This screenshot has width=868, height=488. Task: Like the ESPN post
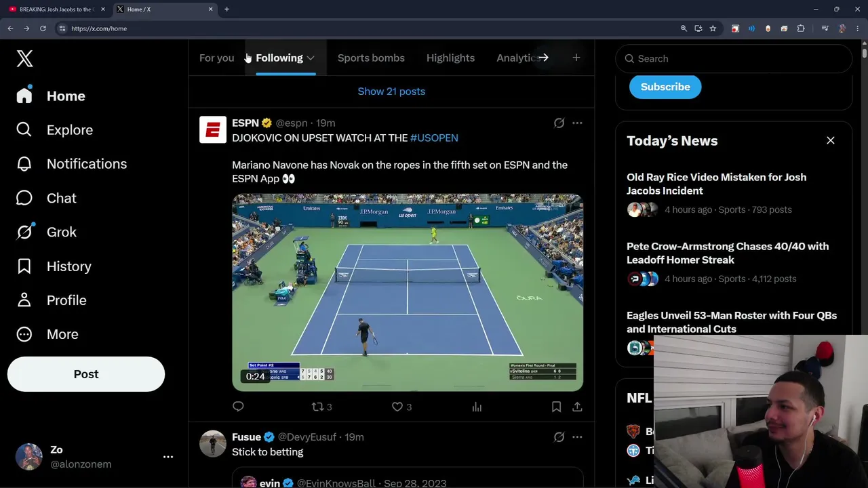(401, 407)
